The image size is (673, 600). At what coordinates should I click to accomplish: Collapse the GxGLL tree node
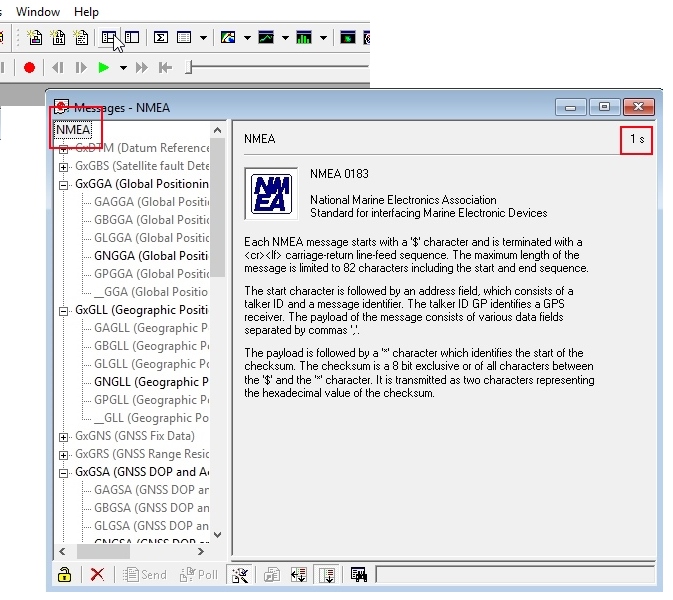pyautogui.click(x=64, y=311)
